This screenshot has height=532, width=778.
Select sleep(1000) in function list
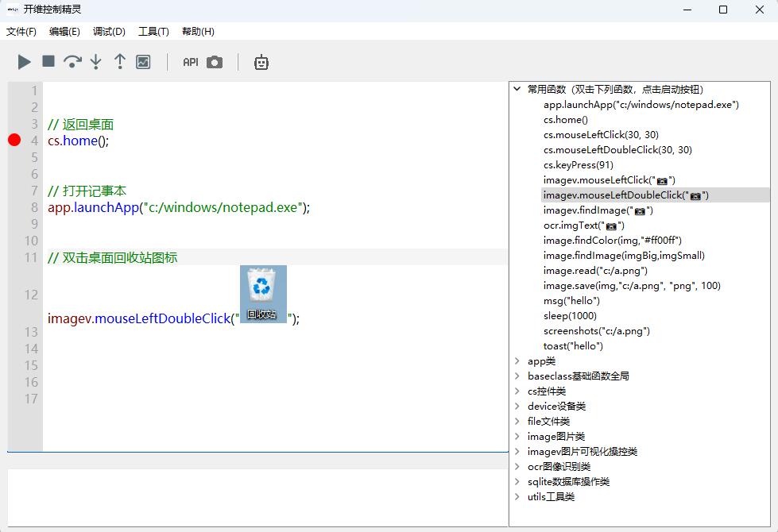click(570, 316)
